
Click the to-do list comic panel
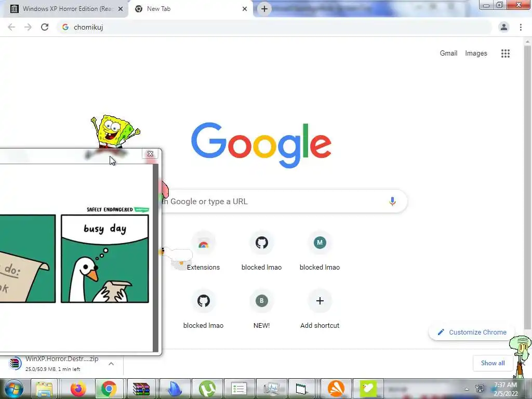click(28, 259)
